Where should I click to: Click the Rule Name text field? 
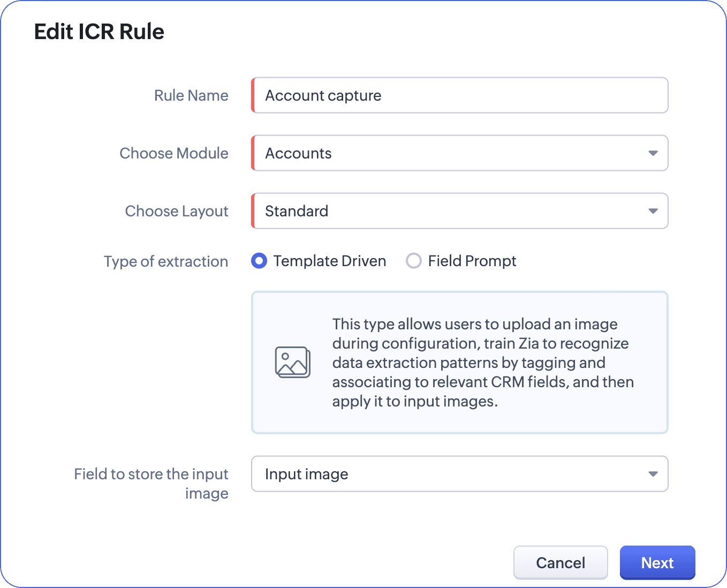pyautogui.click(x=460, y=95)
